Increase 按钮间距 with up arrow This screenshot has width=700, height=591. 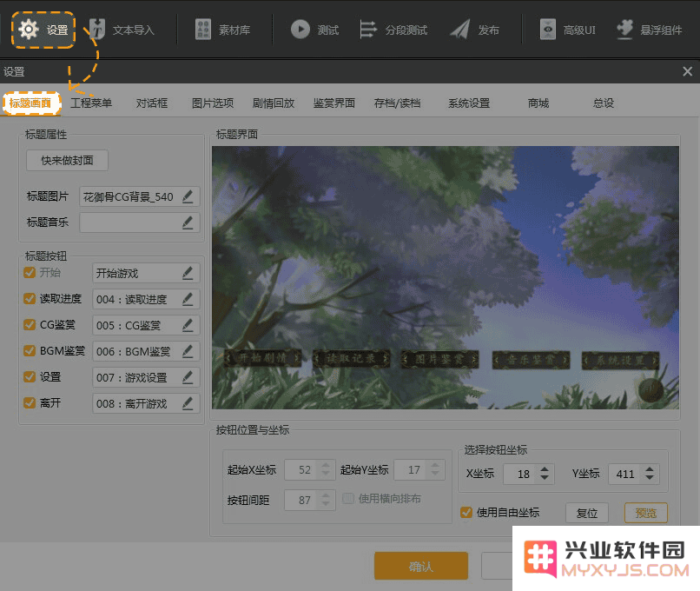326,495
